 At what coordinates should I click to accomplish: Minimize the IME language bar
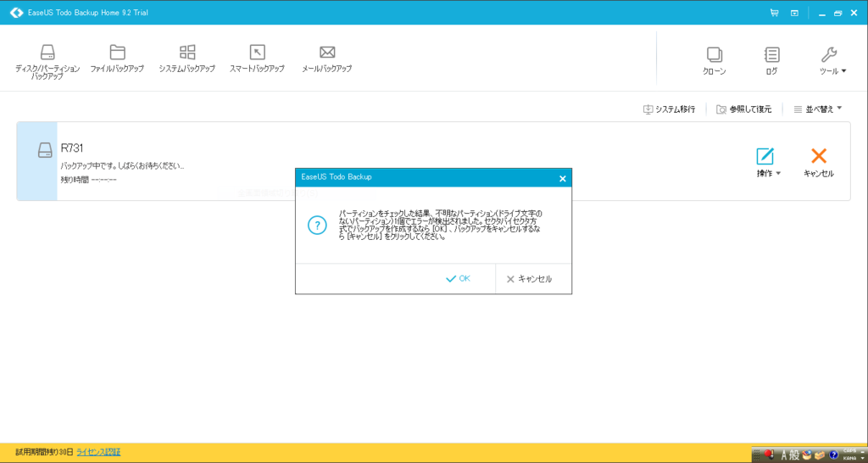coord(862,452)
